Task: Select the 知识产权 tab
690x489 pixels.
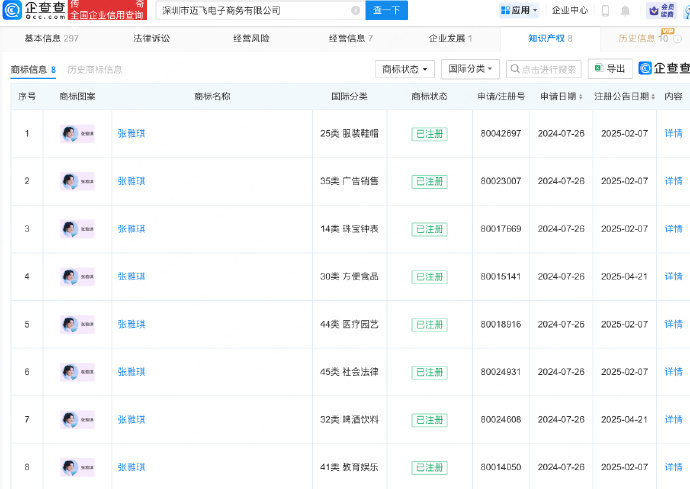Action: pos(550,38)
